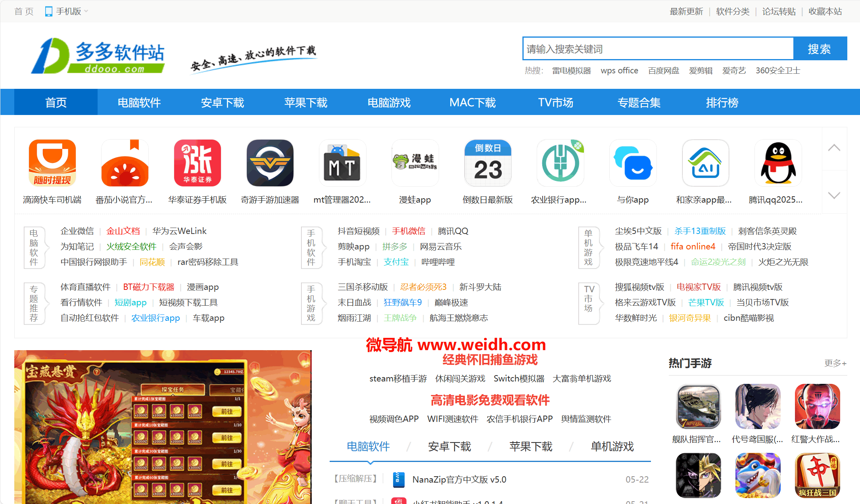The image size is (860, 504).
Task: Open the 华泰证券 red icon
Action: click(x=198, y=163)
